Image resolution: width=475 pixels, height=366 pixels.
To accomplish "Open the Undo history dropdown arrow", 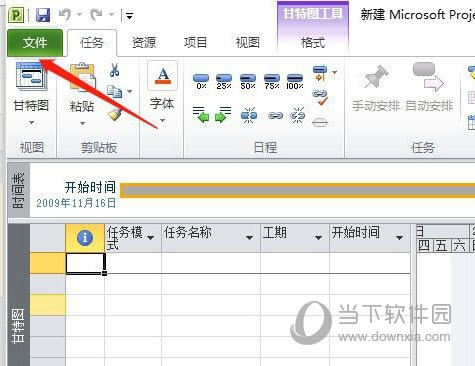I will click(80, 15).
